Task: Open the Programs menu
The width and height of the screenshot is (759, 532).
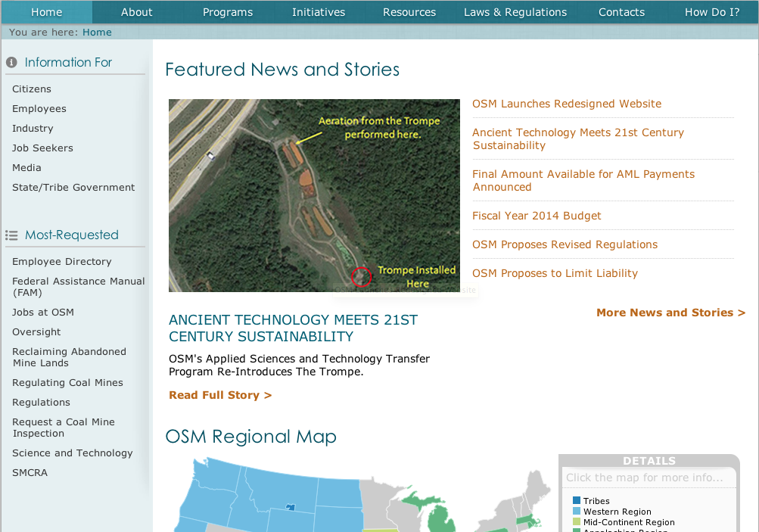Action: [x=228, y=12]
